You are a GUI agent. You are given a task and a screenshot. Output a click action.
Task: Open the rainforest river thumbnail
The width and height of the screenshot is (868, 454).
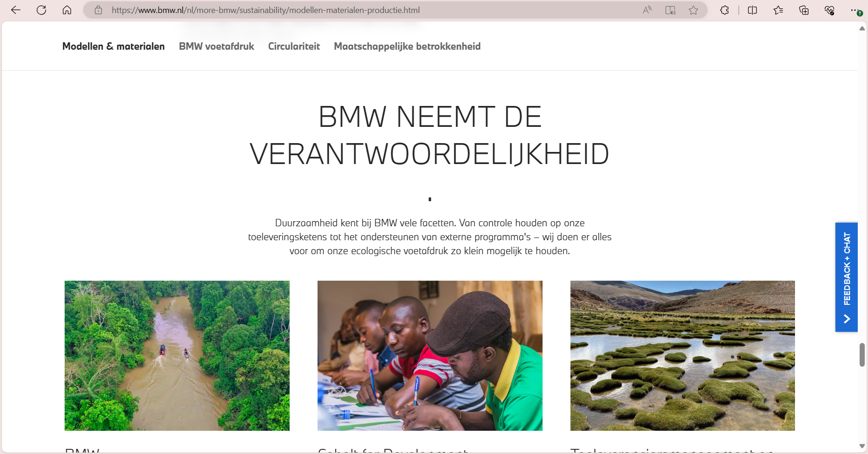pos(177,355)
